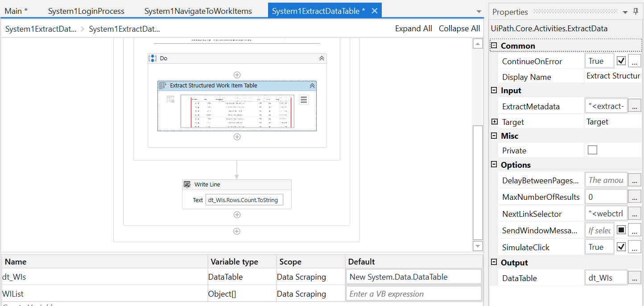Collapse the Do sequence with its chevron
Viewport: 644px width, 306px height.
[321, 58]
